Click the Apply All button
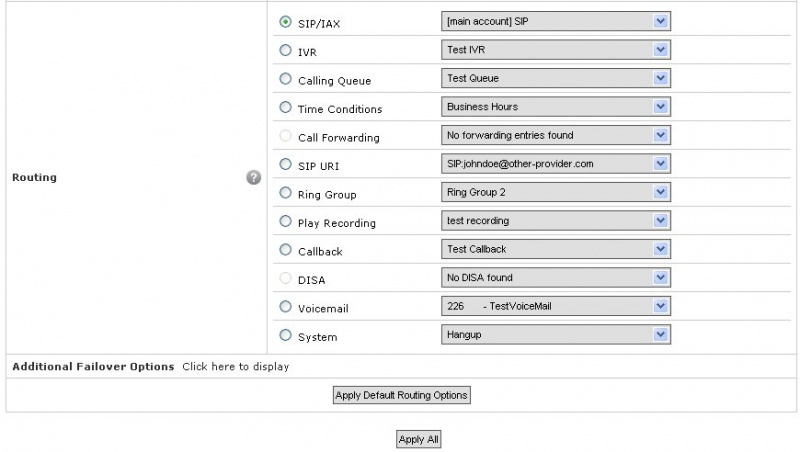Image resolution: width=800 pixels, height=452 pixels. tap(418, 439)
